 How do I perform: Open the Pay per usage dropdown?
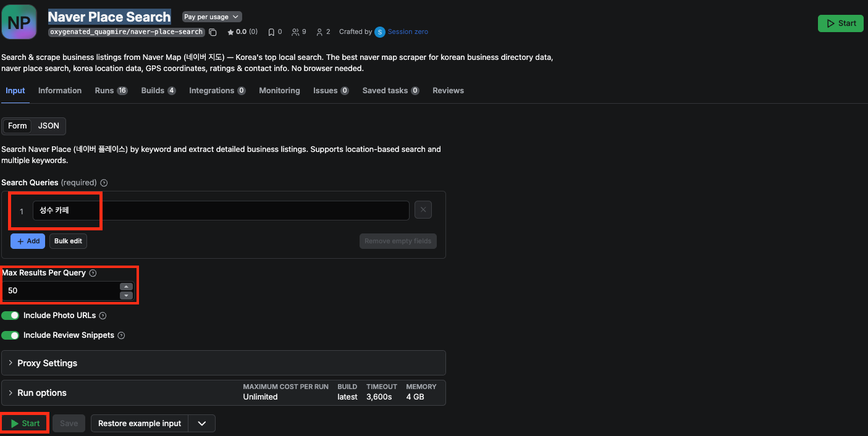[x=212, y=17]
